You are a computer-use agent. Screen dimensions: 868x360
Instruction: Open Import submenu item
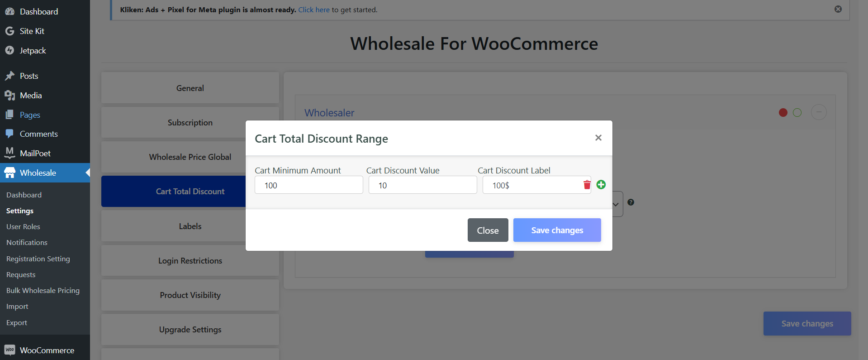click(17, 306)
